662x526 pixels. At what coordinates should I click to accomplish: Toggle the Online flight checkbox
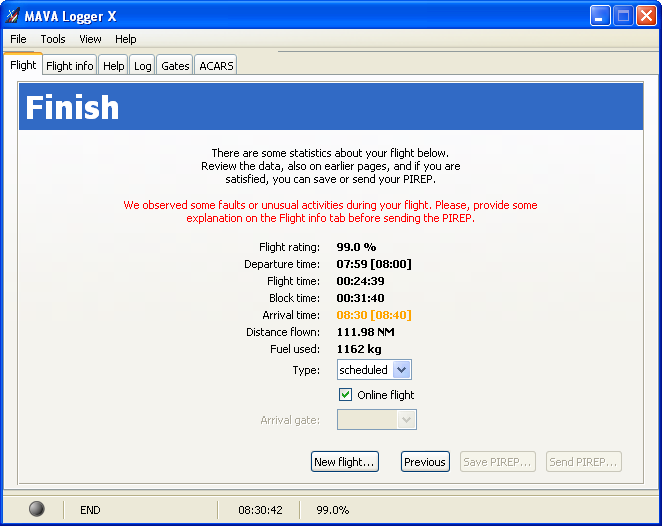pyautogui.click(x=345, y=395)
